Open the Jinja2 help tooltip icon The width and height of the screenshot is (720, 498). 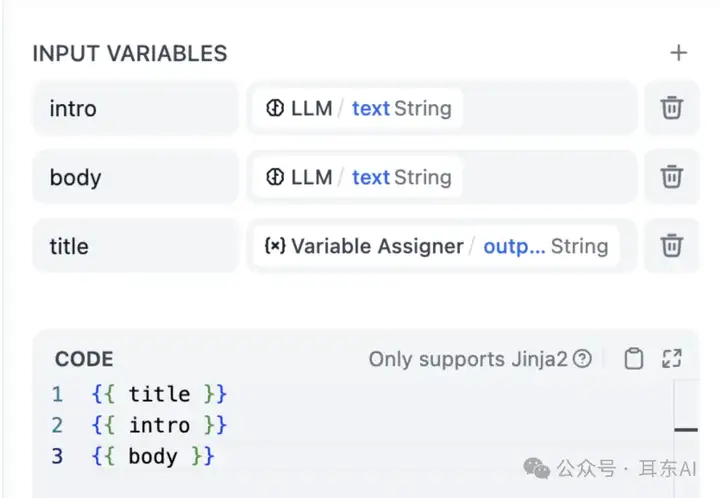(x=582, y=358)
